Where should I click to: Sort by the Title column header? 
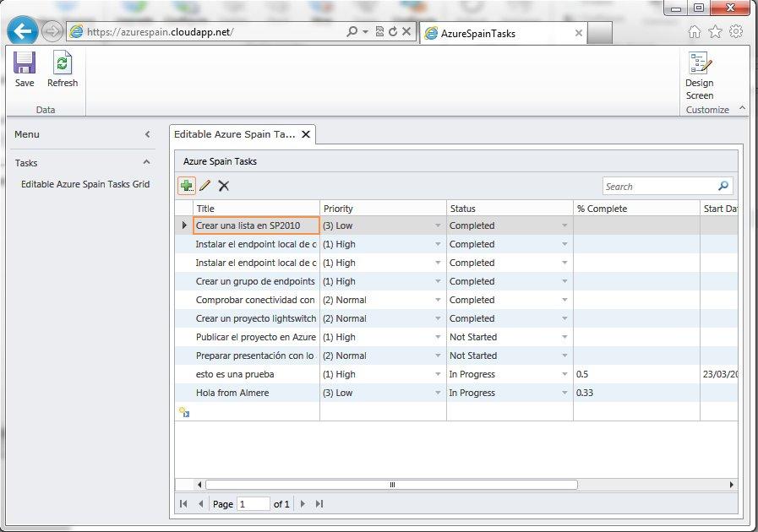click(256, 209)
